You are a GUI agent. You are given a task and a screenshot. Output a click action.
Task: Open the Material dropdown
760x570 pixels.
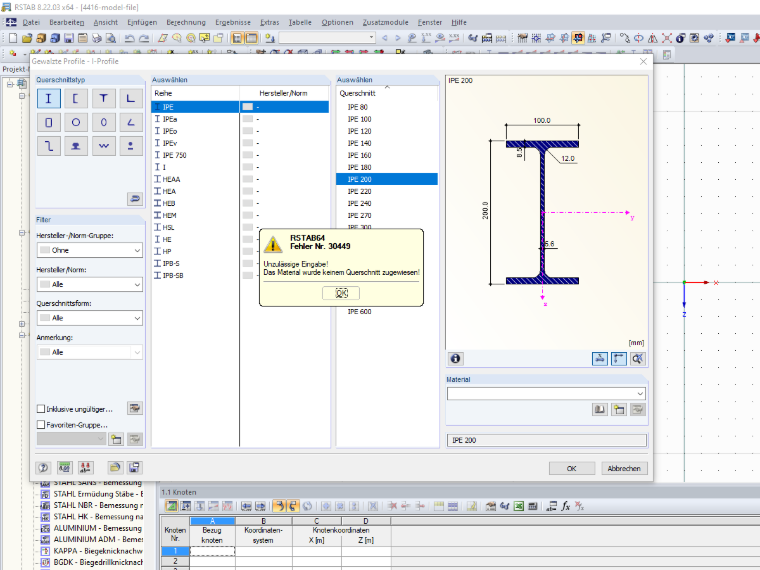[x=547, y=393]
